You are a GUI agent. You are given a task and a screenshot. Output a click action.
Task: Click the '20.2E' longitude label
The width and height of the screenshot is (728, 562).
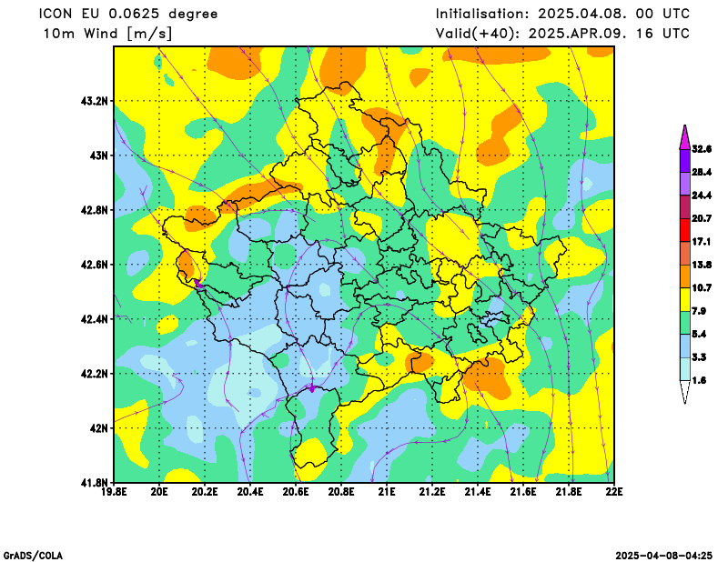[205, 492]
